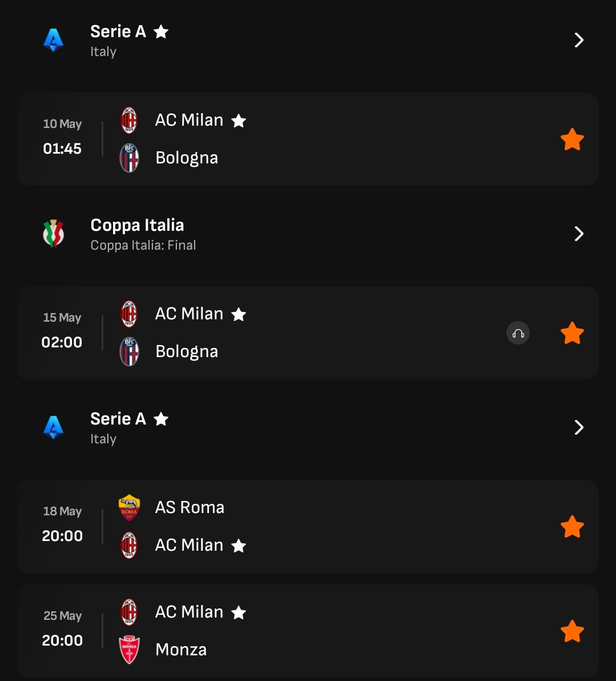Click the Serie A league logo at top

coord(54,40)
